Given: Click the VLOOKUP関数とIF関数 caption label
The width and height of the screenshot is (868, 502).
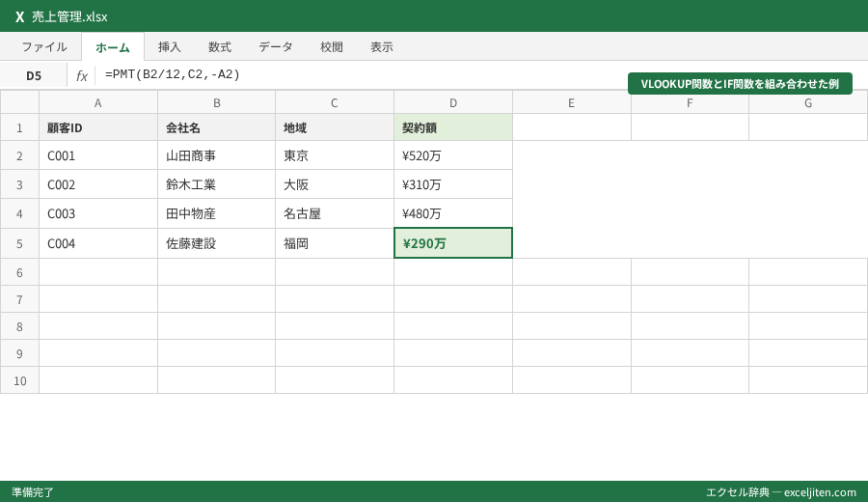Looking at the screenshot, I should pyautogui.click(x=740, y=84).
